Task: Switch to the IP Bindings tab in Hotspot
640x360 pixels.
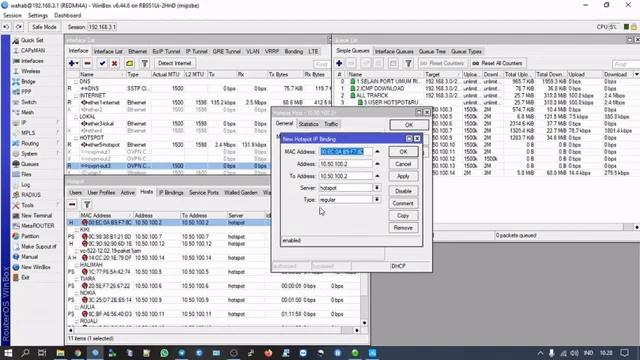Action: (x=171, y=192)
